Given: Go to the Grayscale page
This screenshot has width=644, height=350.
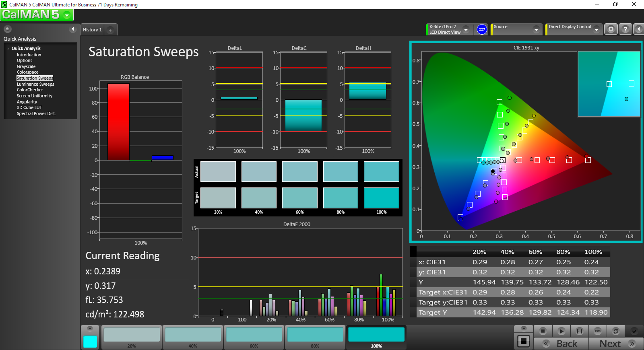Looking at the screenshot, I should (26, 66).
